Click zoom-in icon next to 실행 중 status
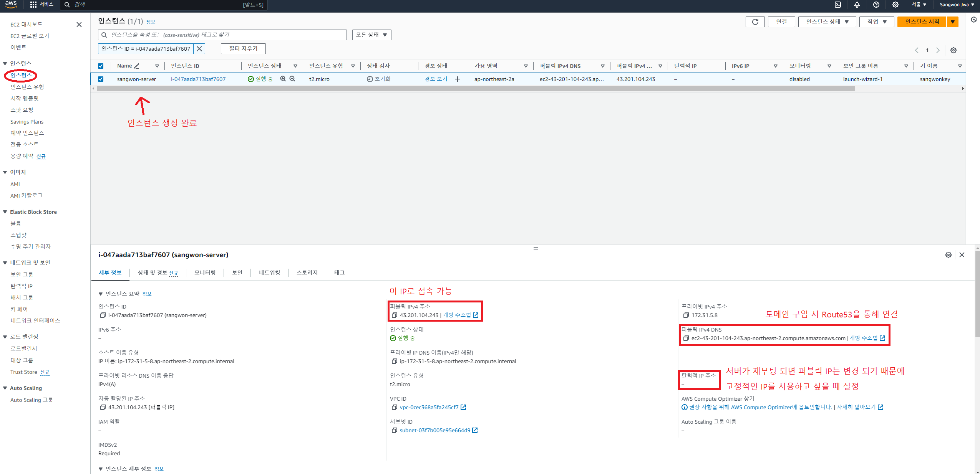 [283, 79]
